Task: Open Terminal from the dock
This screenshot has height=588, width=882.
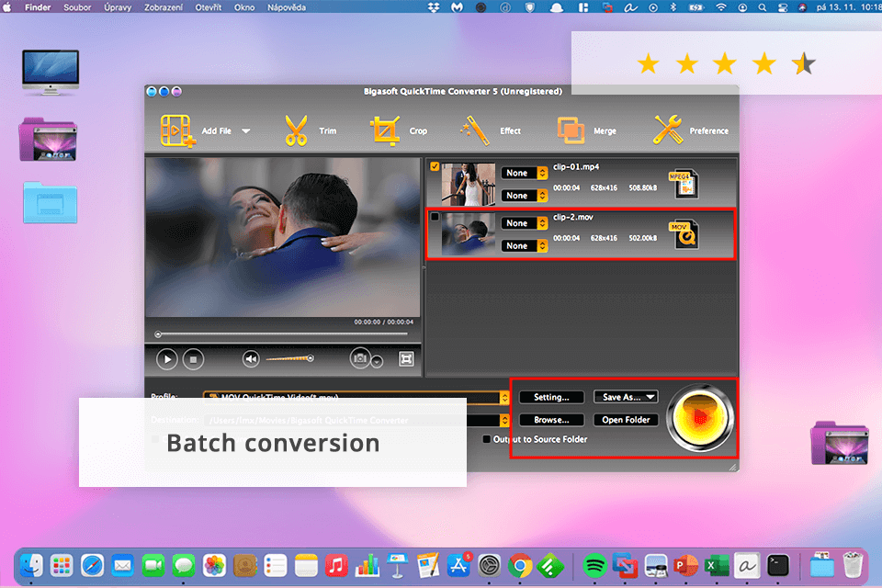Action: pos(778,566)
